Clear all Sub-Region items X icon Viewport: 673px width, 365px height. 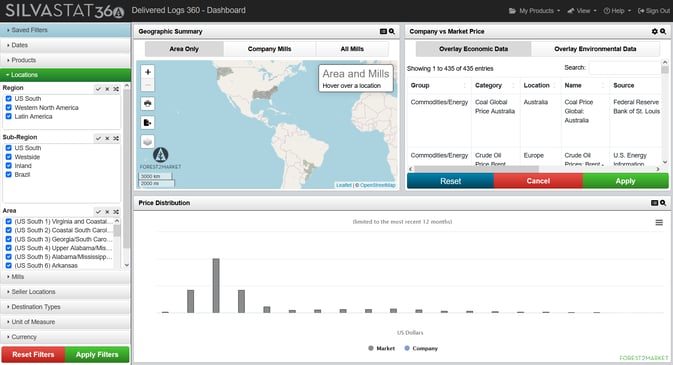point(107,138)
